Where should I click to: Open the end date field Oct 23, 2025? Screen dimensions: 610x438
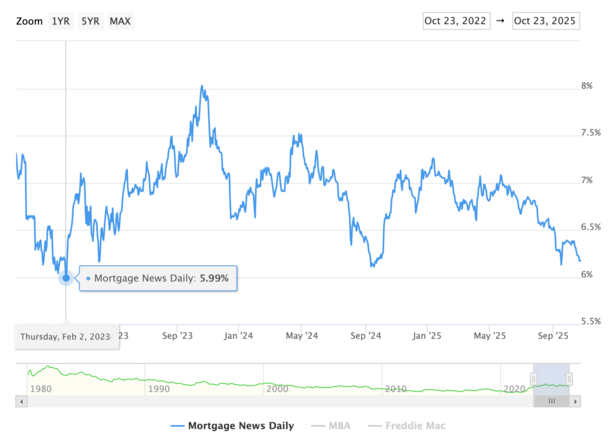click(545, 20)
